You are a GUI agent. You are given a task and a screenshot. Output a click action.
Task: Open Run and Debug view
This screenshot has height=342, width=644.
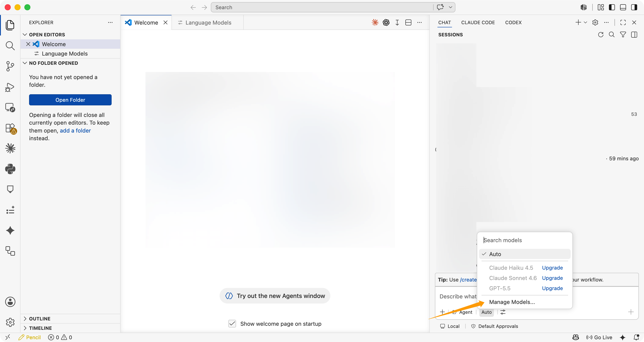[x=10, y=87]
